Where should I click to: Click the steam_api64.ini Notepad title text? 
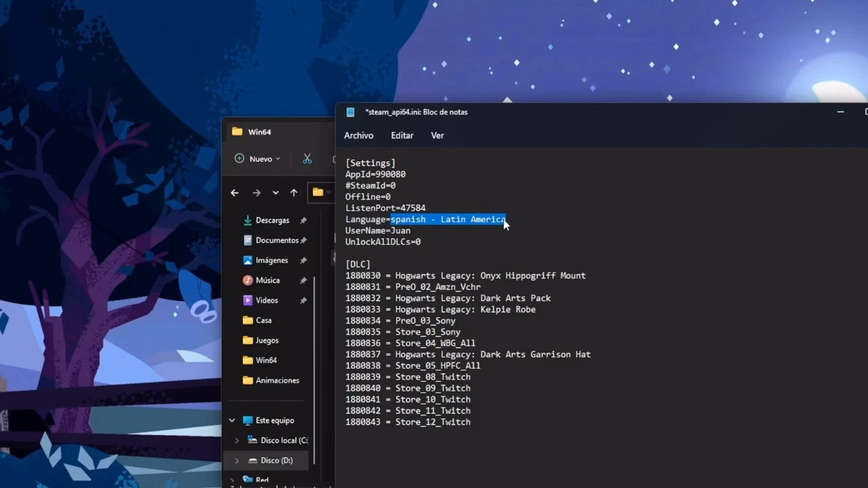pyautogui.click(x=416, y=112)
